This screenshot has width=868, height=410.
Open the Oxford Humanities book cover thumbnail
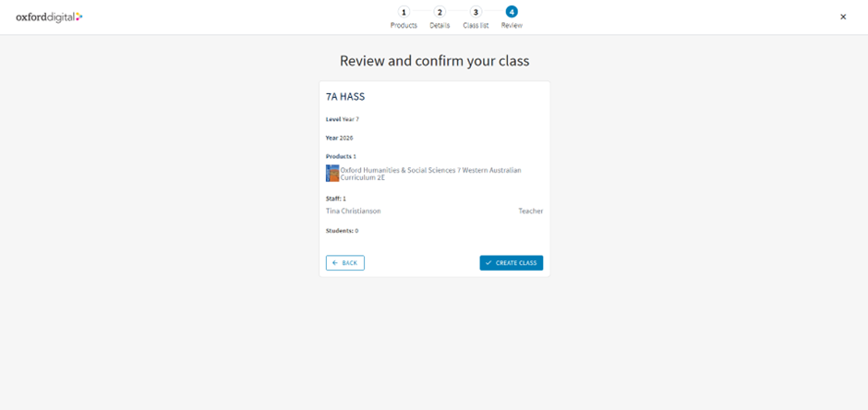pos(332,174)
